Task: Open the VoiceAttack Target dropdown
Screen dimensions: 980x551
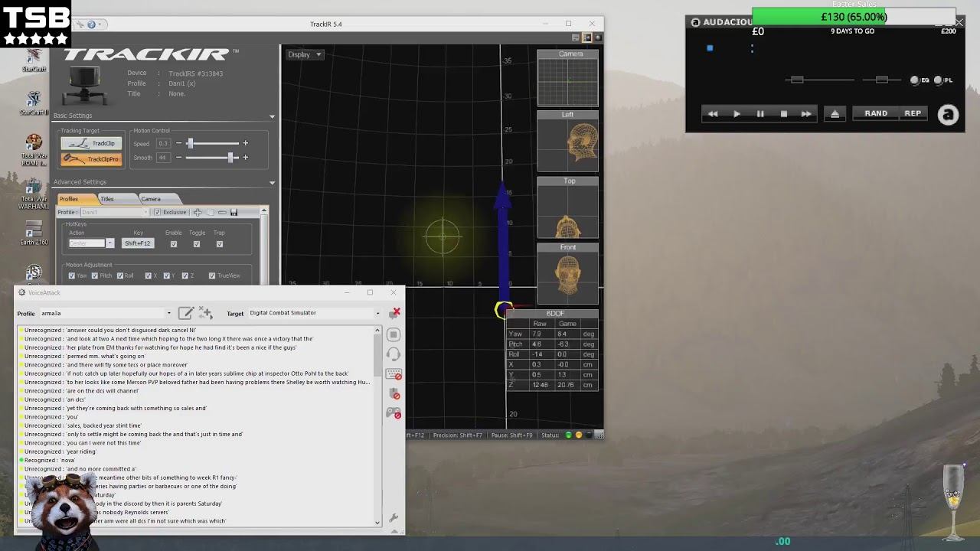Action: [314, 313]
